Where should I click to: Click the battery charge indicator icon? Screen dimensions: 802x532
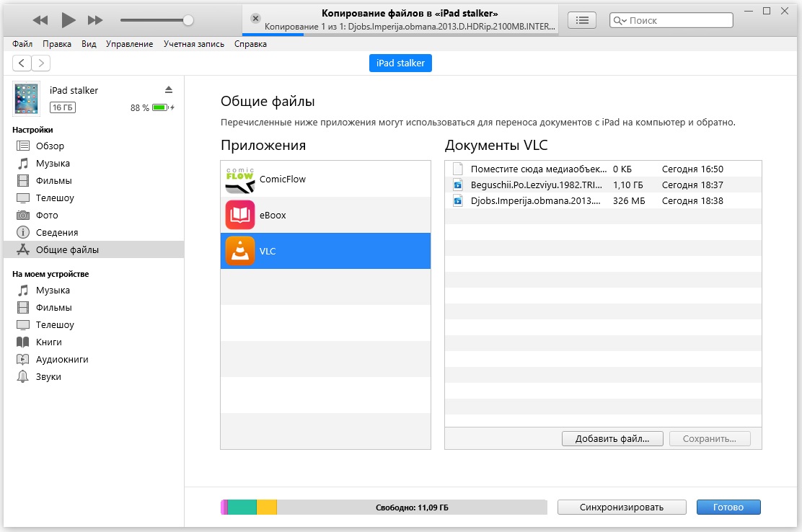pos(163,107)
